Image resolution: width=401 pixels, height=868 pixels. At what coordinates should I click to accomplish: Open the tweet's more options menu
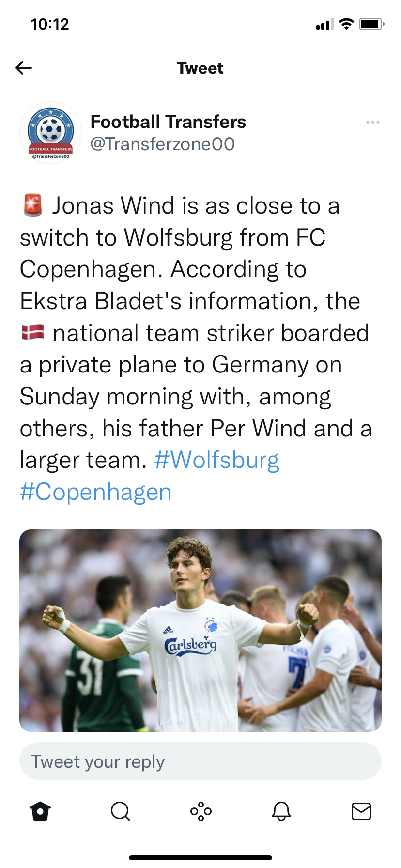[x=372, y=122]
